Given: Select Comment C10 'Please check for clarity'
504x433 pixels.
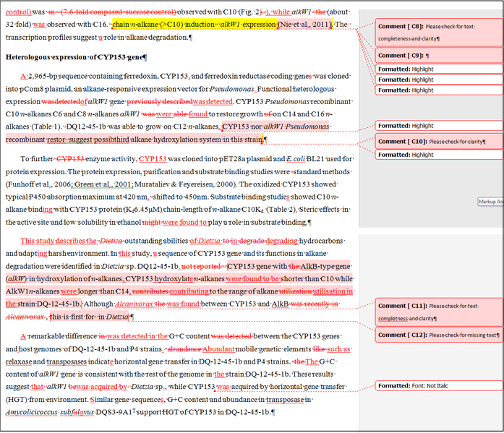Looking at the screenshot, I should [x=439, y=142].
